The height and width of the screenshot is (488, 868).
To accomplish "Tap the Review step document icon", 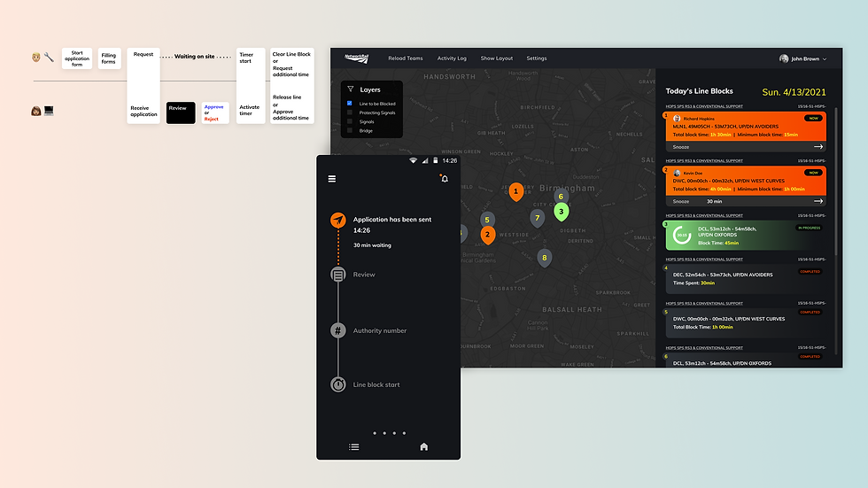I will (338, 275).
